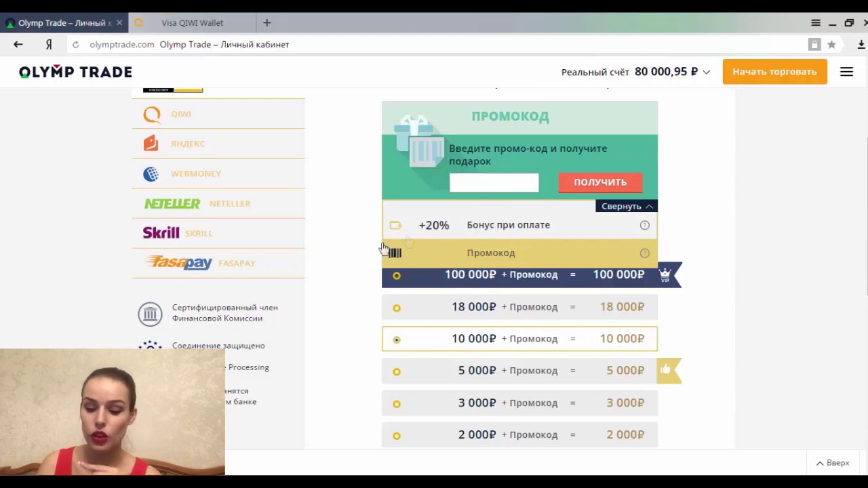Expand the Реальный счёт balance dropdown
The width and height of the screenshot is (868, 488).
(x=706, y=72)
